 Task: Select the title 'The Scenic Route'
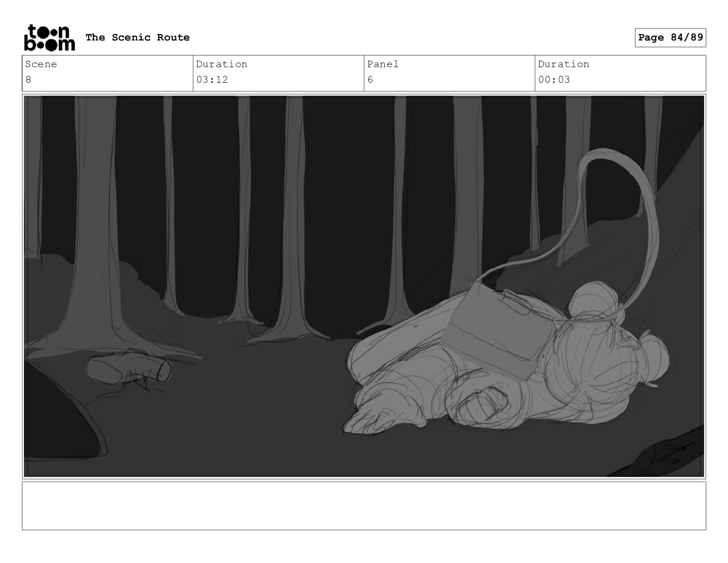[x=137, y=37]
